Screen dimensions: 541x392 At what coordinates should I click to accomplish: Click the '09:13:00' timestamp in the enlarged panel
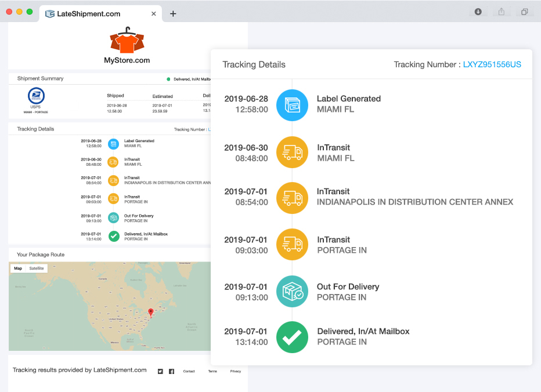click(251, 297)
